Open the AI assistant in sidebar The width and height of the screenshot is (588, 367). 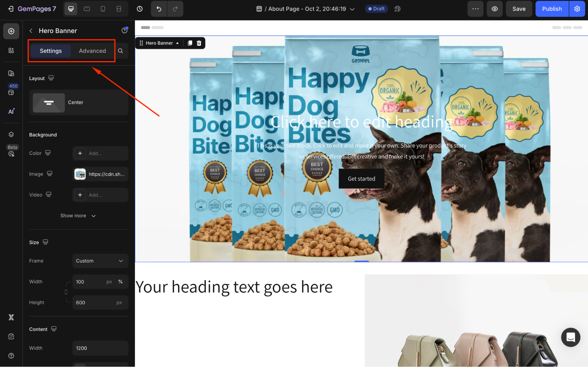(x=11, y=111)
